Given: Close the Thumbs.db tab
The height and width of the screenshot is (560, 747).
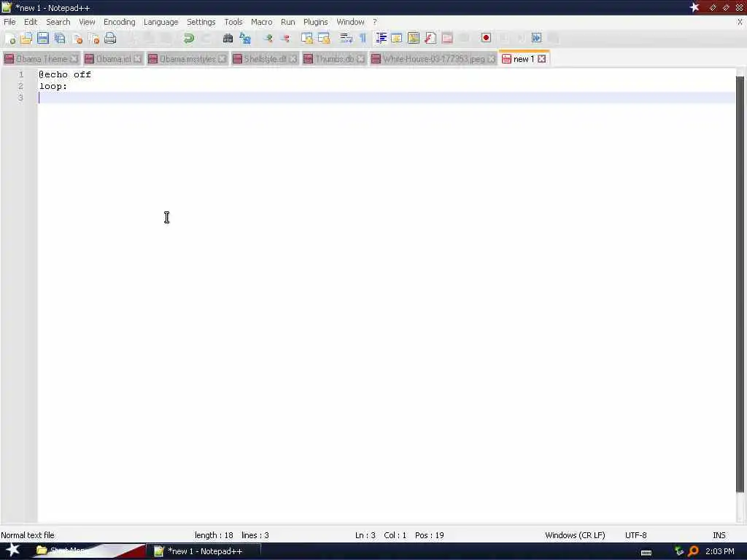Looking at the screenshot, I should 360,59.
